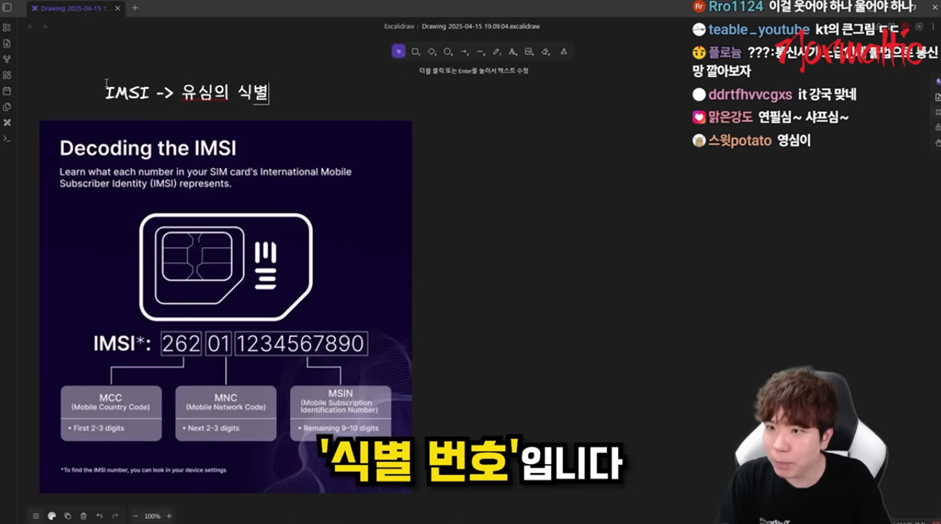
Task: Open the Graph view from ribbon
Action: [7, 59]
